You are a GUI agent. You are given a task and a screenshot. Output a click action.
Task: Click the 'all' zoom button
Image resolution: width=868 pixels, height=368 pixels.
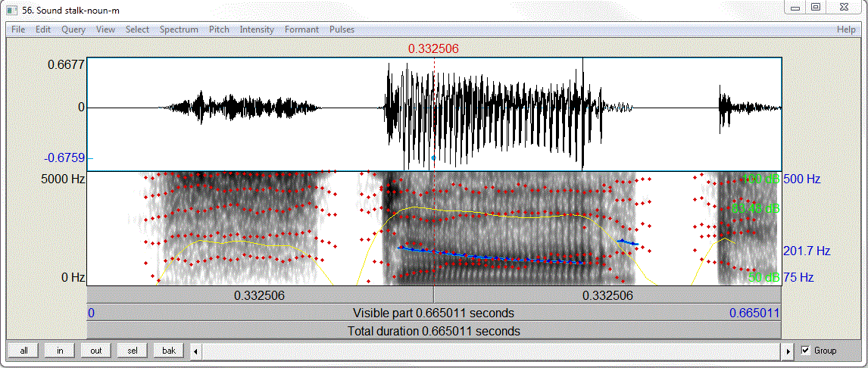tap(23, 351)
